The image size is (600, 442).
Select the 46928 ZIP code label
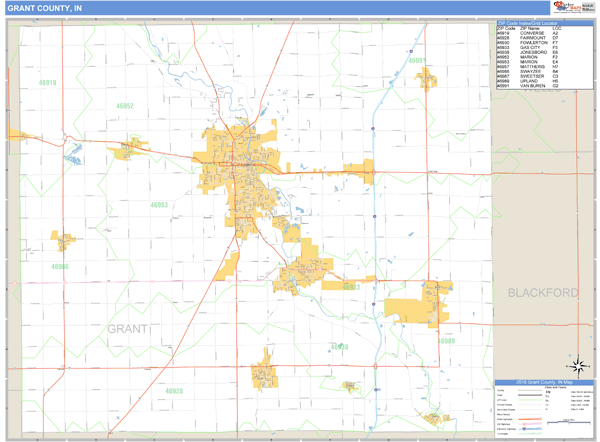174,391
